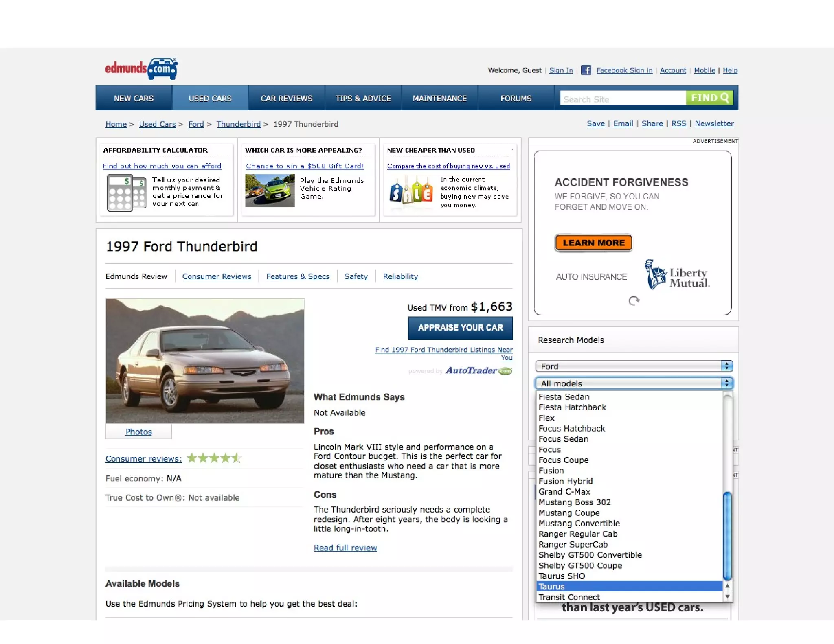834x644 pixels.
Task: Click the Liberty Mutual logo in ad
Action: [676, 275]
